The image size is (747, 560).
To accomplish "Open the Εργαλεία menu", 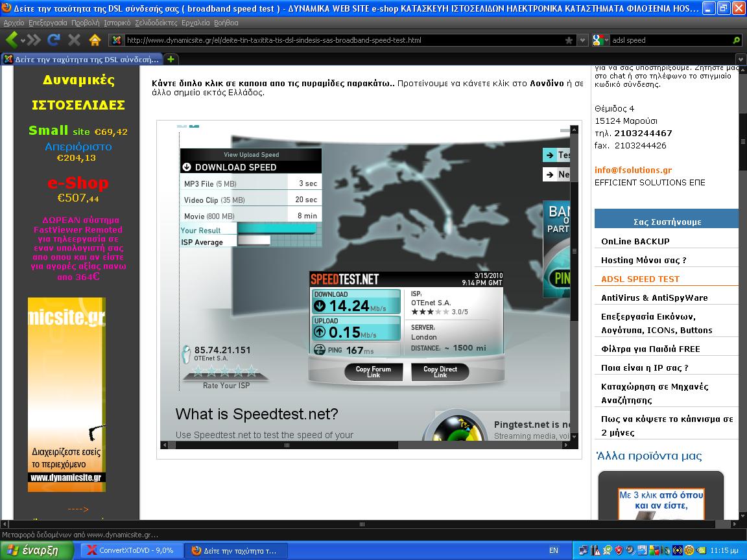I will pos(195,23).
